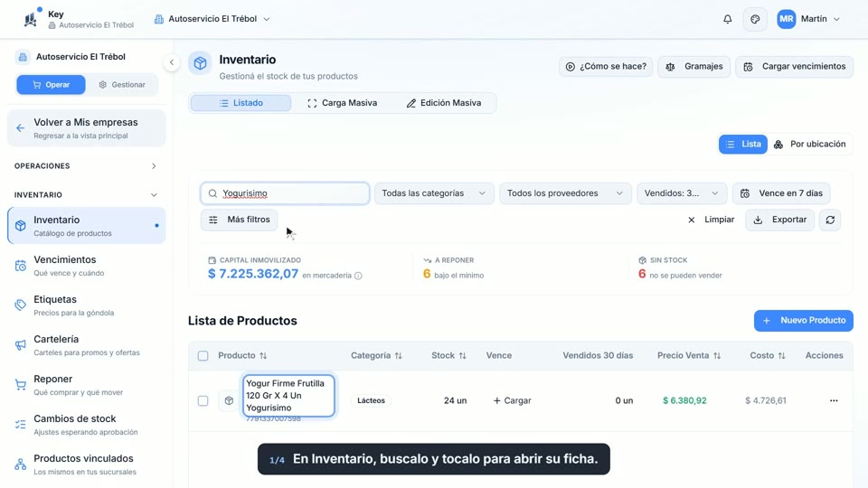
Task: Open the Todos los proveedores dropdown
Action: 565,193
